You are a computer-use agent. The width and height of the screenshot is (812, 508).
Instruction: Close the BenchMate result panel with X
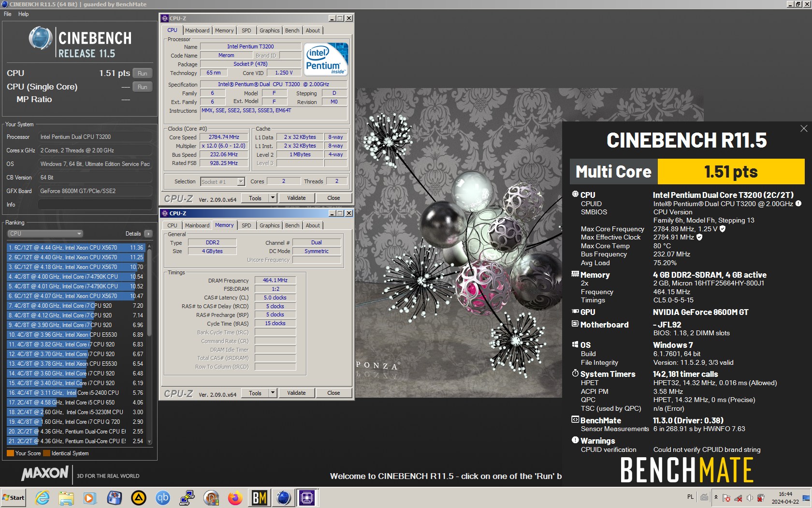(x=804, y=128)
